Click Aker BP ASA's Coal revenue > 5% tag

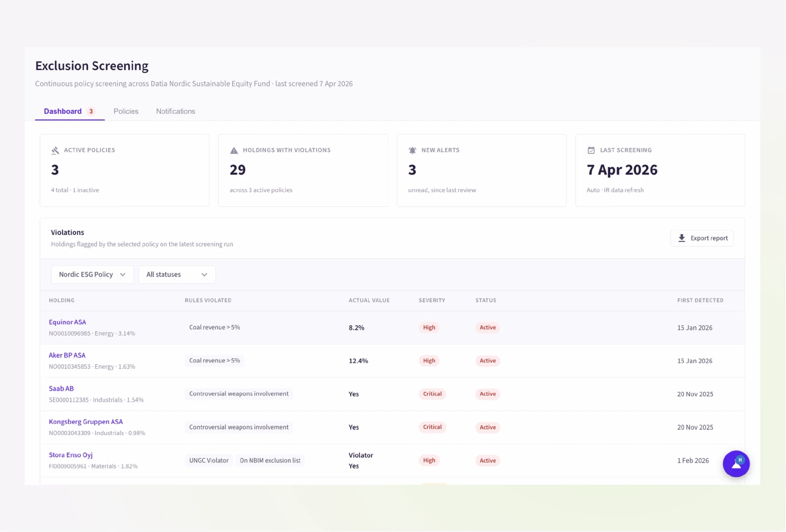pos(215,361)
